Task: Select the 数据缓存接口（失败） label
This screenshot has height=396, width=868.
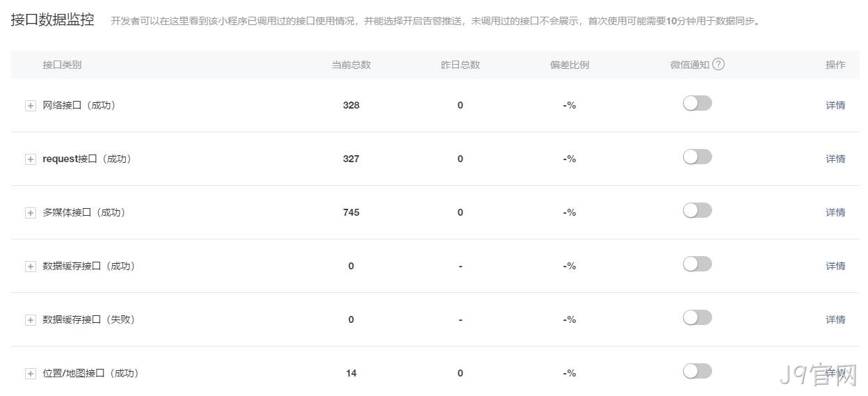Action: coord(88,319)
